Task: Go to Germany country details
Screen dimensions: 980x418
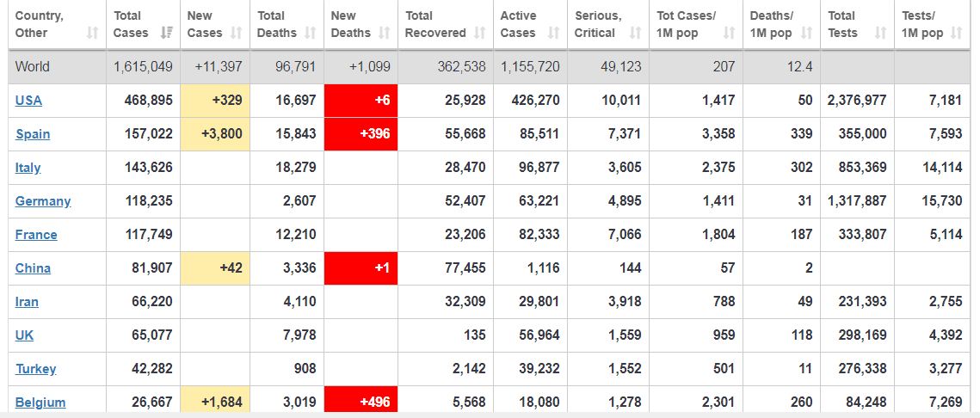Action: (43, 201)
